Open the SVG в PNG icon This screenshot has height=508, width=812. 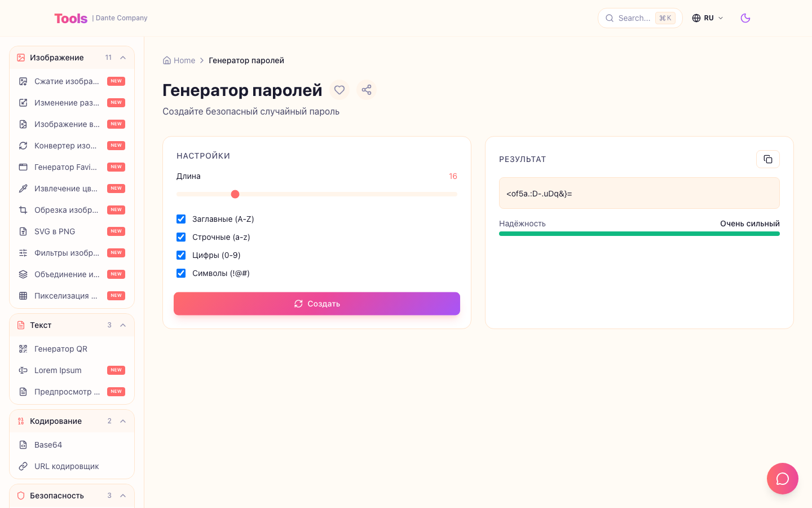pyautogui.click(x=23, y=231)
